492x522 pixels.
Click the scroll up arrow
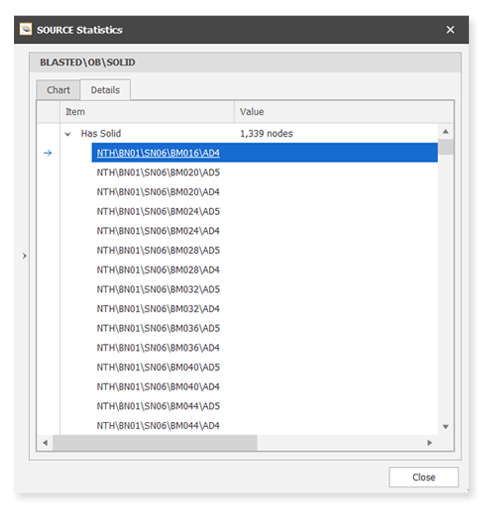coord(446,132)
